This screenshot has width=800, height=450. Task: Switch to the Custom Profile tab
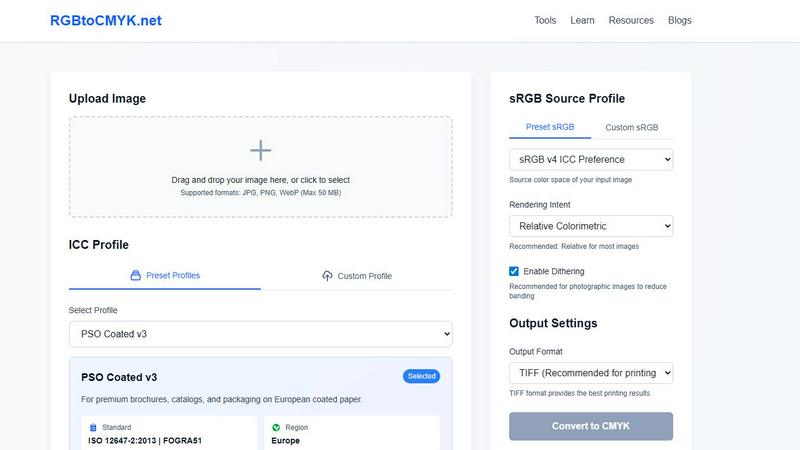click(x=357, y=276)
